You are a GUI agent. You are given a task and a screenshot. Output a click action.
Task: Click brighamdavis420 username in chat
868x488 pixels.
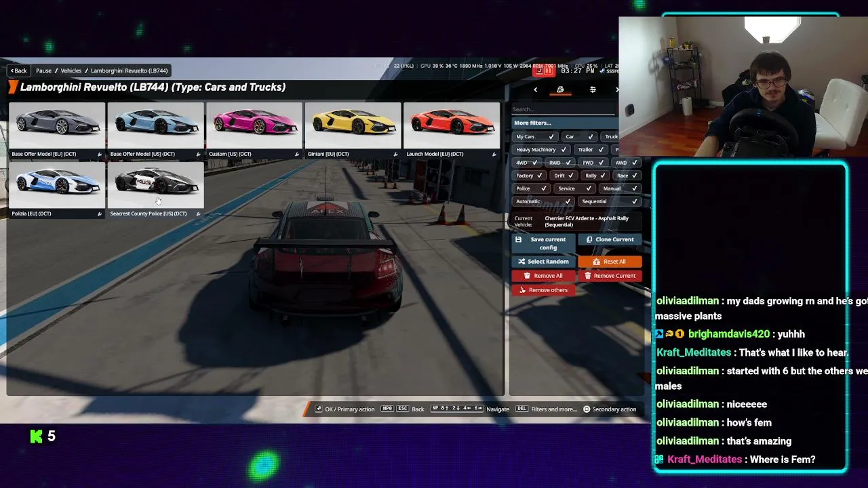click(x=729, y=334)
